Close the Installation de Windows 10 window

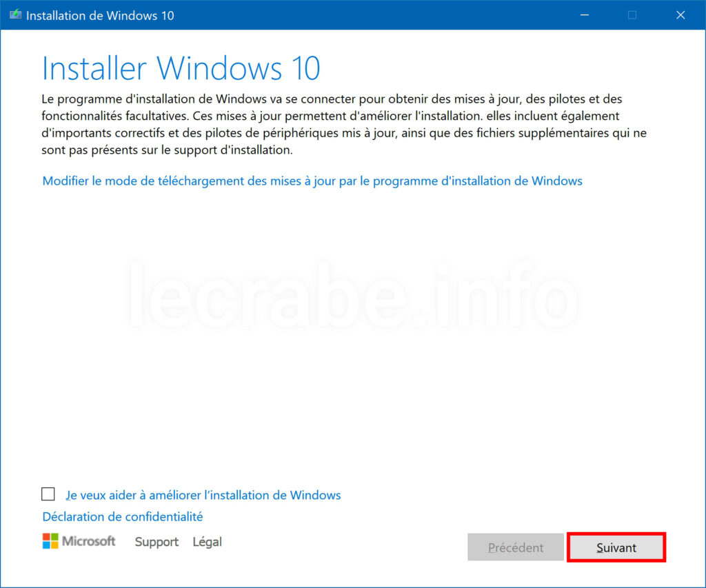pyautogui.click(x=680, y=15)
